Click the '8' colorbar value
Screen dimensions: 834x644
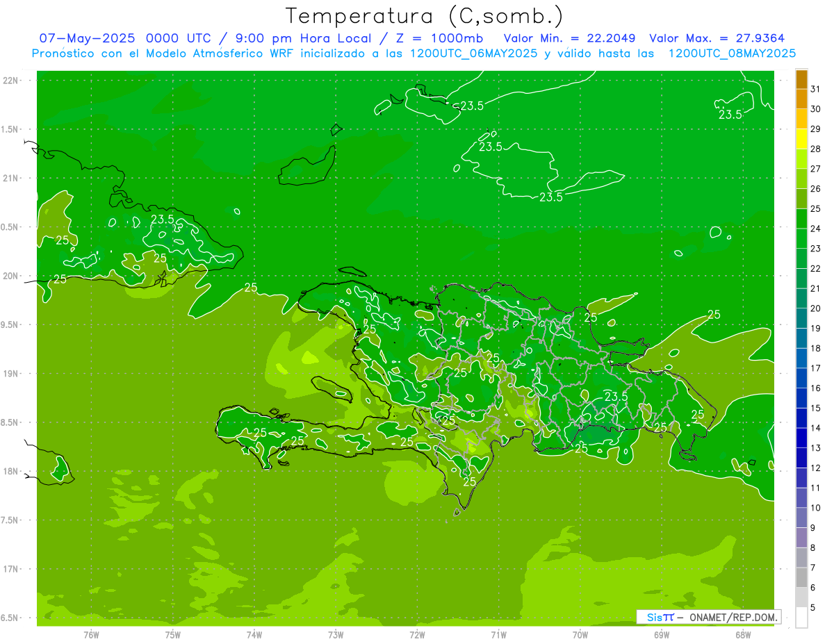pyautogui.click(x=813, y=547)
